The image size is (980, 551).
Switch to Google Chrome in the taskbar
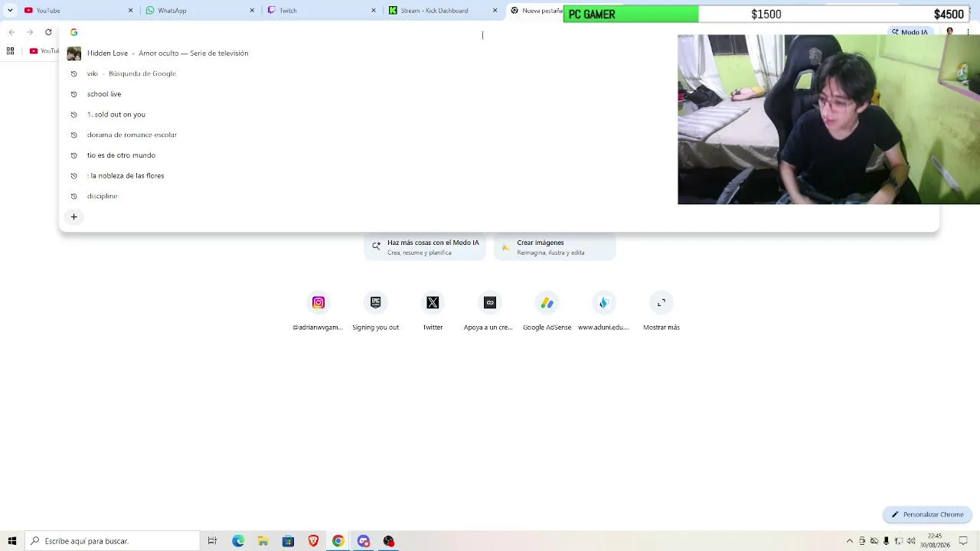point(338,541)
